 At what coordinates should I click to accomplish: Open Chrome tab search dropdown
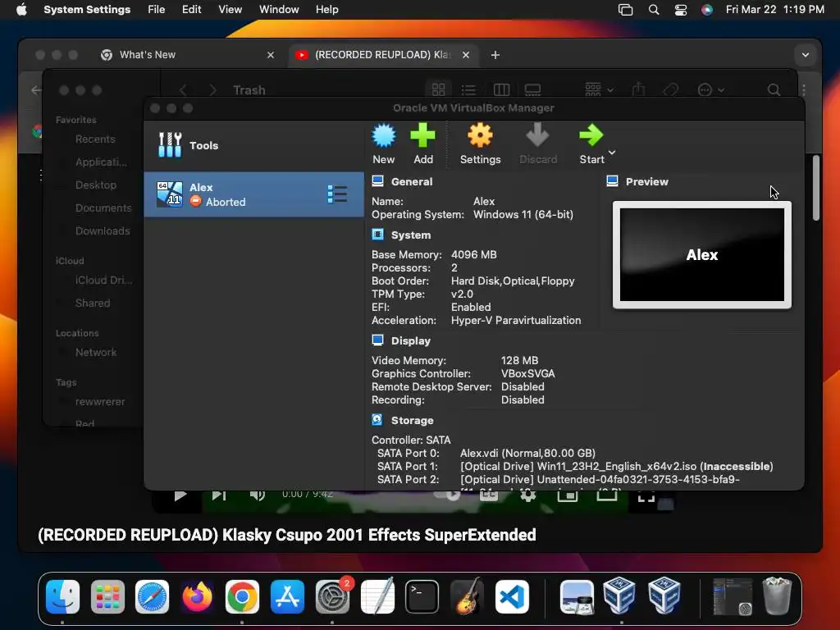pos(806,55)
